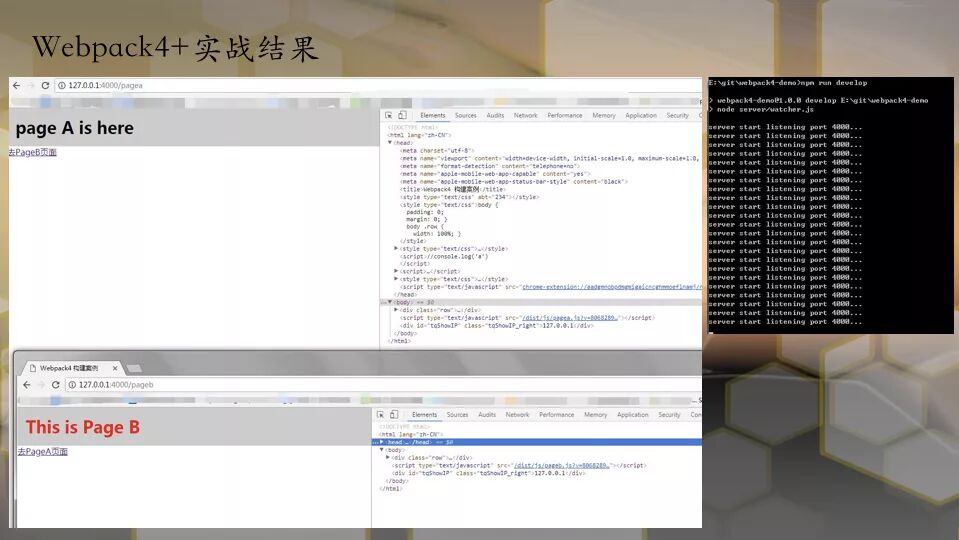Viewport: 959px width, 540px height.
Task: Open new tab next to Webpack4 tab
Action: (134, 368)
